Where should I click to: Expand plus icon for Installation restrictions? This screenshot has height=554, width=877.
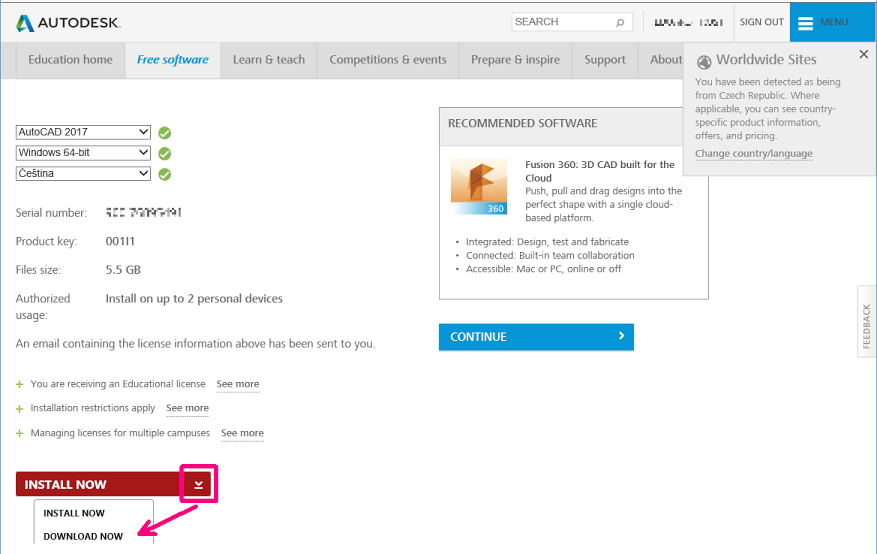point(20,409)
